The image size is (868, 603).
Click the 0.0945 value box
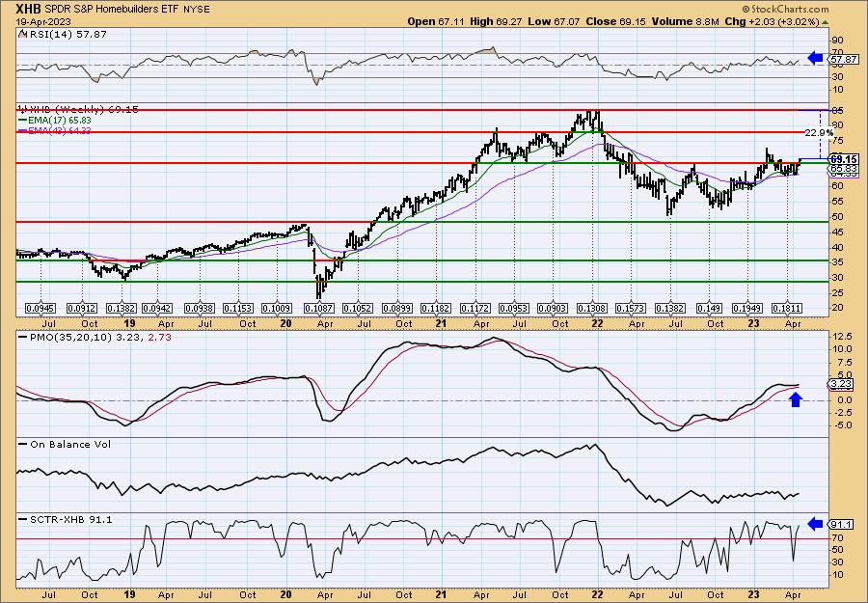coord(41,308)
